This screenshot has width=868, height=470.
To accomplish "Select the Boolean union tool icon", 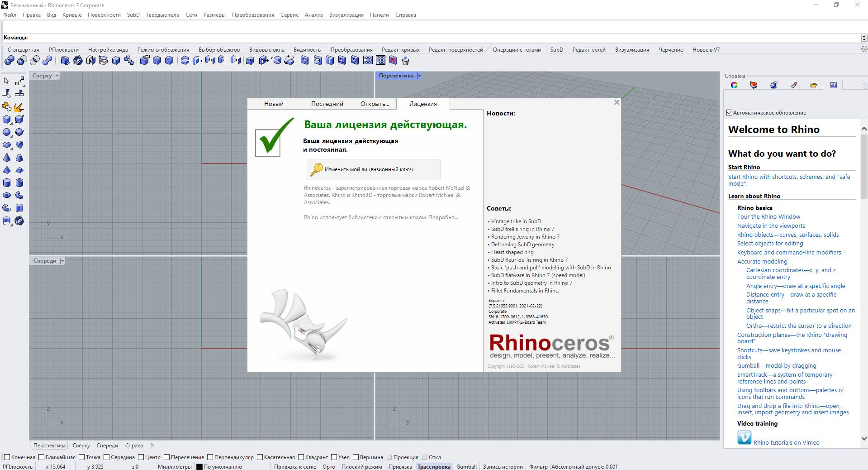I will 9,60.
